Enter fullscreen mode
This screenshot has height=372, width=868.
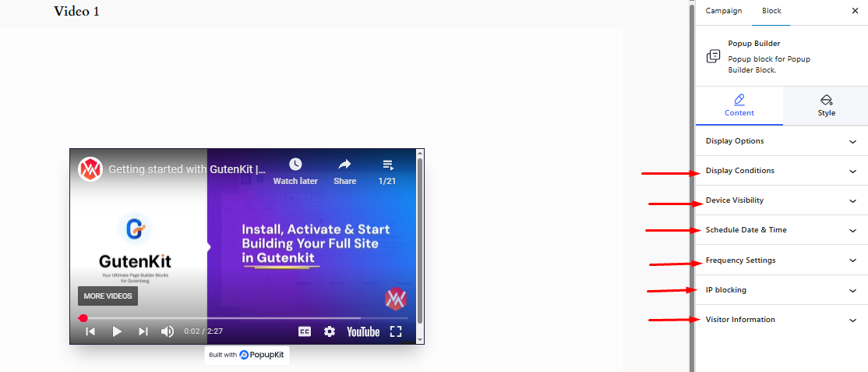395,331
